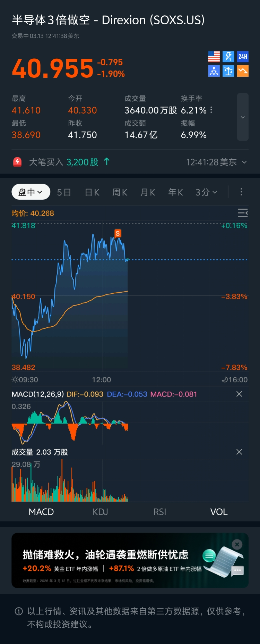This screenshot has width=260, height=644.
Task: Tap the US flag market icon
Action: coord(214,57)
